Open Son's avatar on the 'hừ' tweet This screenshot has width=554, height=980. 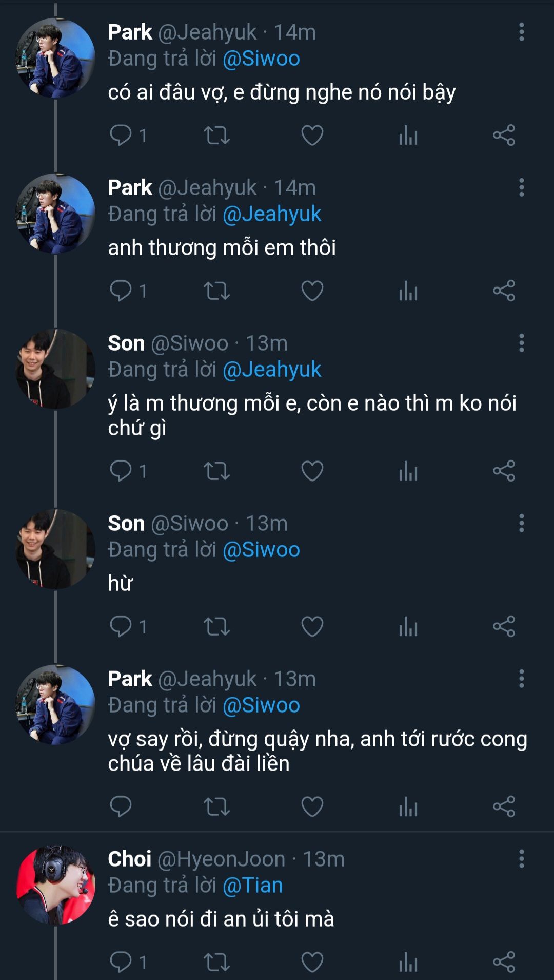56,549
